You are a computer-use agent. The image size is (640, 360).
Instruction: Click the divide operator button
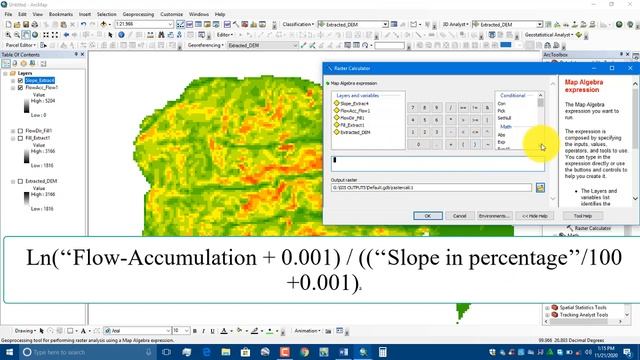click(451, 108)
